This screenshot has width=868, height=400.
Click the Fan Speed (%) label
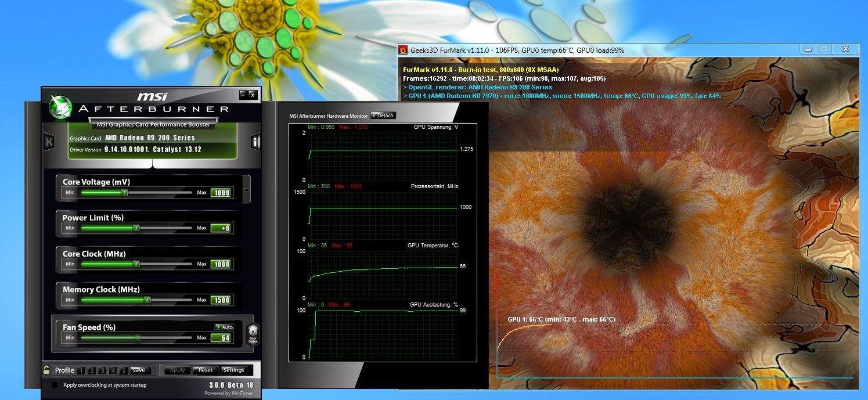click(x=89, y=327)
